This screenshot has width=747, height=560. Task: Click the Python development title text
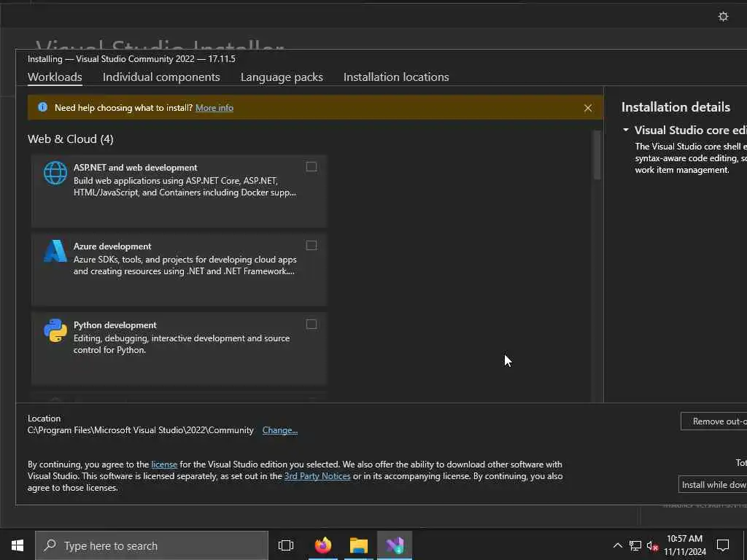tap(115, 324)
